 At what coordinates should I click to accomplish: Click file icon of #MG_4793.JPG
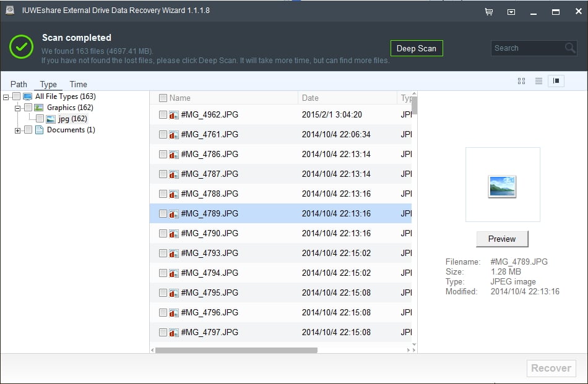[x=174, y=254]
